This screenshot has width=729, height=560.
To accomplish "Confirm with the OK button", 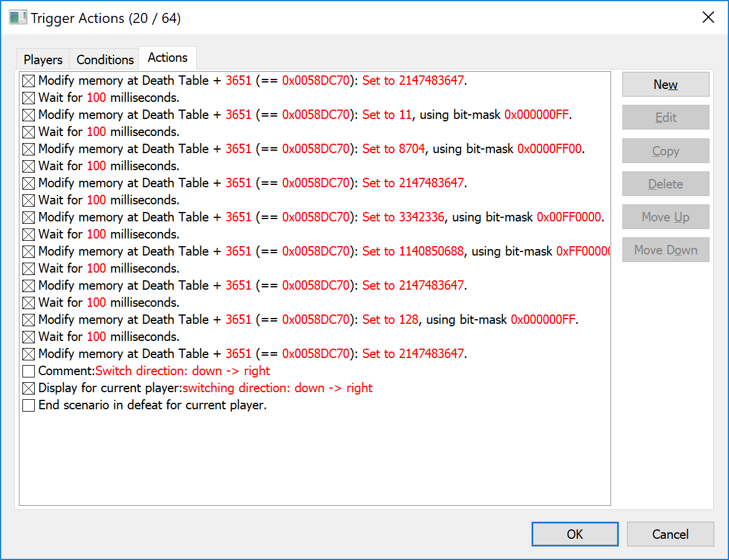I will 575,534.
